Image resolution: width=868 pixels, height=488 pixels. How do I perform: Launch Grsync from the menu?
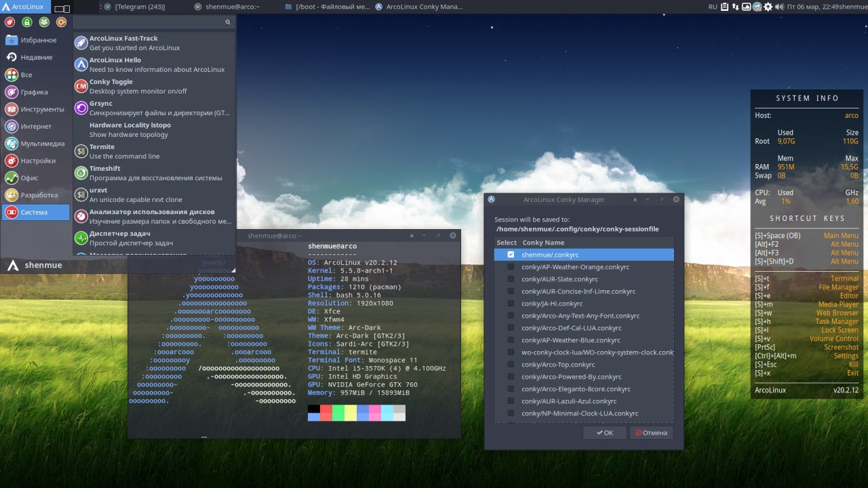pos(154,108)
